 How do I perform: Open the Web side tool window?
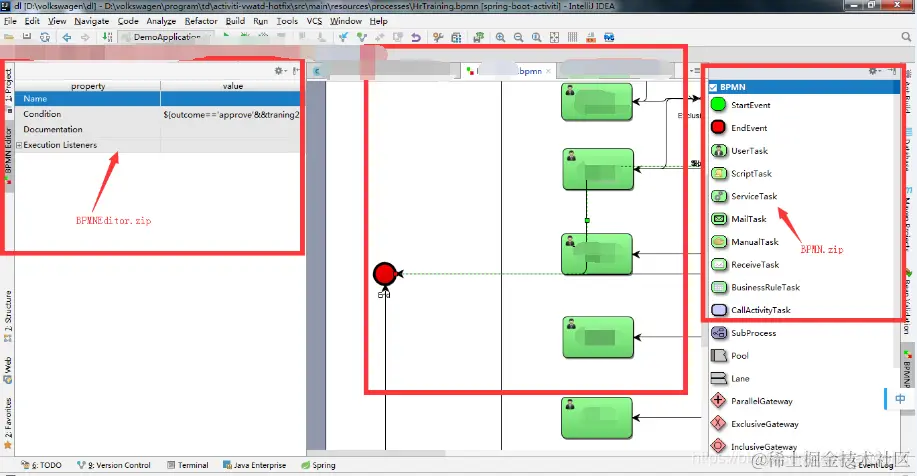8,370
